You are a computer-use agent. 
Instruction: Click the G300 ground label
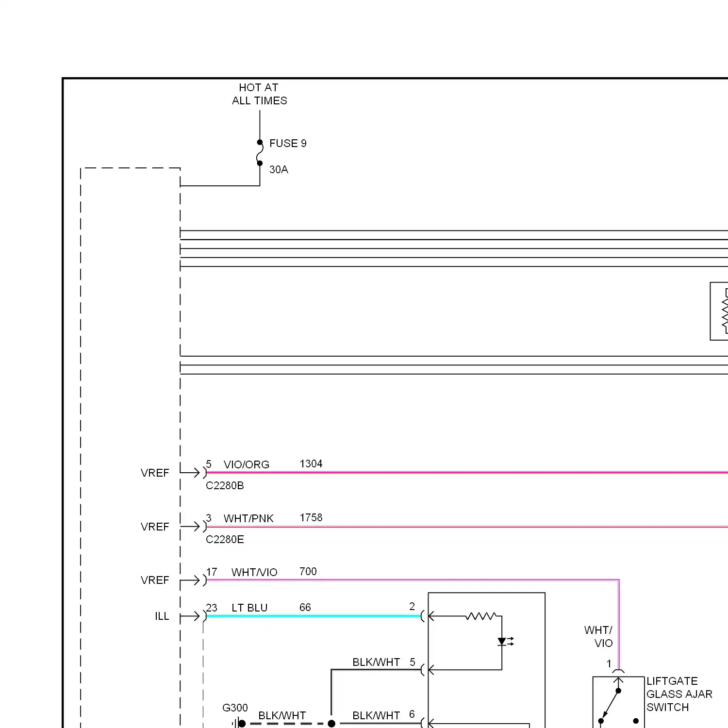[x=235, y=708]
